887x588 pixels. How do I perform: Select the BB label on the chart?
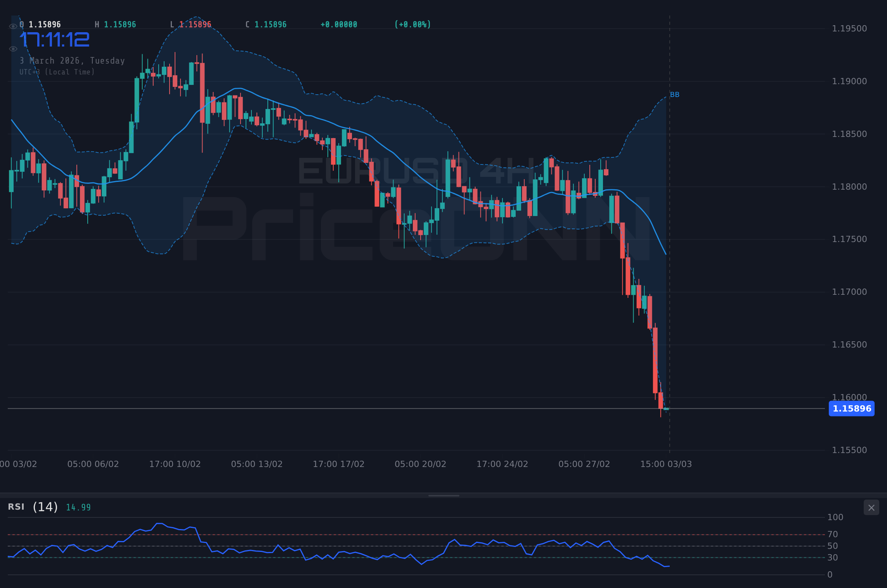click(675, 94)
